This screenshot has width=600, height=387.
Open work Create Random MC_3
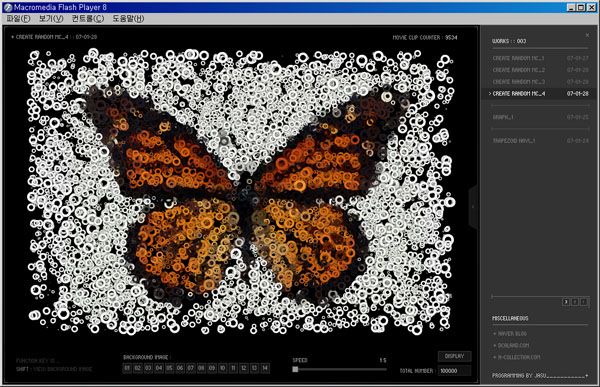540,82
